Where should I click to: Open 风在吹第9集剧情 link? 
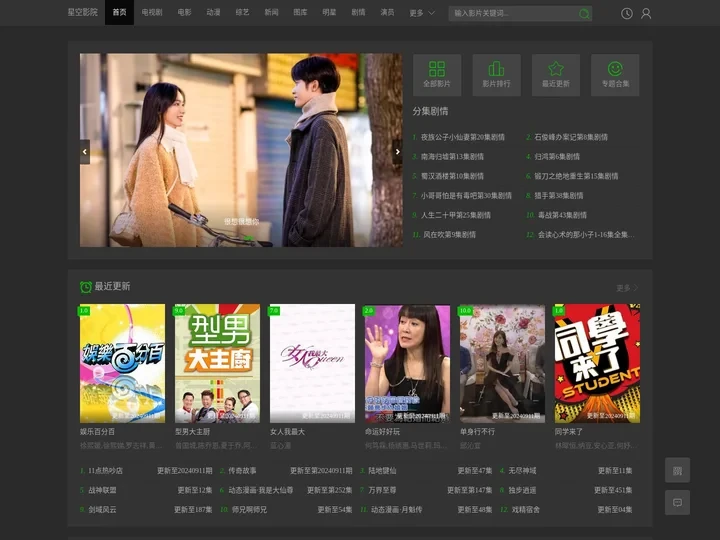449,235
